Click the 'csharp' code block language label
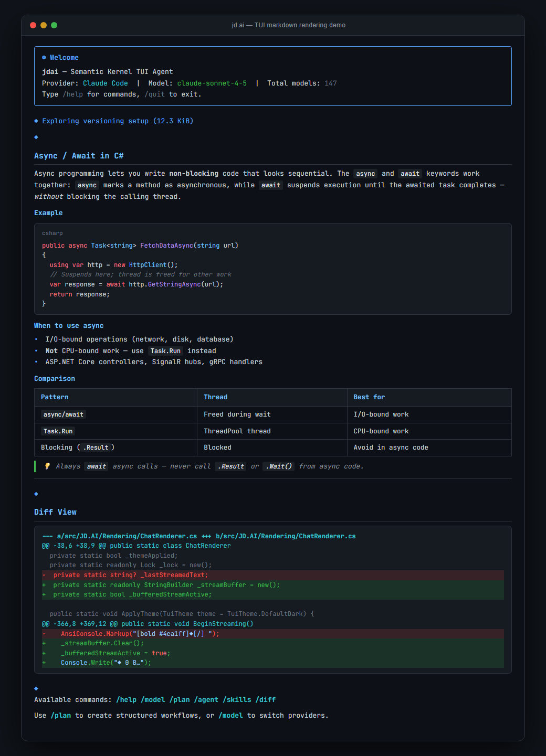 (52, 233)
